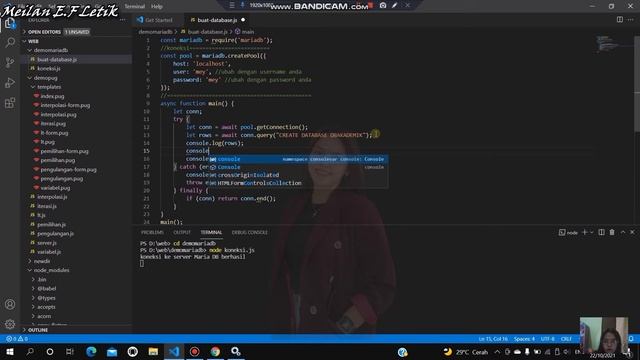Open Google Chrome from the taskbar

coord(215,351)
